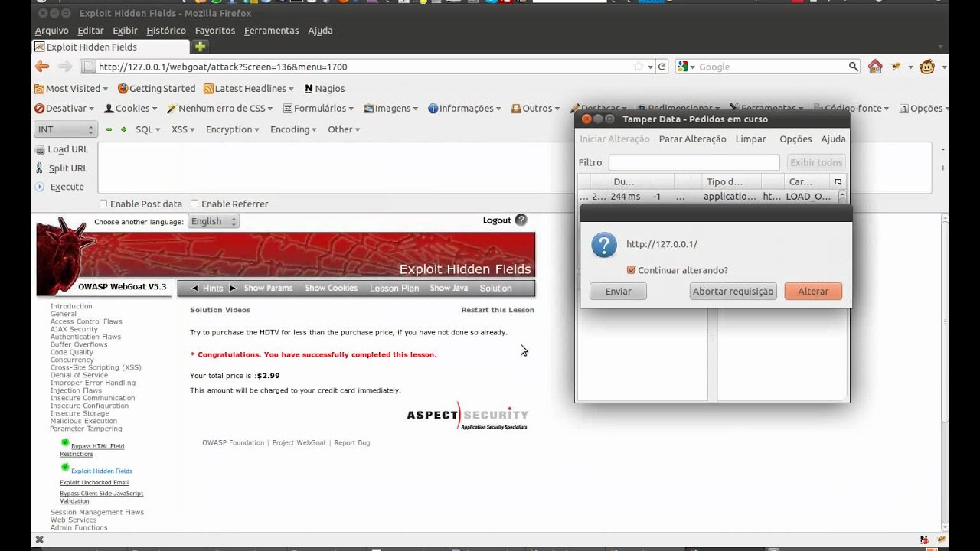Click the HackBar URL text area
Image resolution: width=980 pixels, height=551 pixels.
pos(514,168)
